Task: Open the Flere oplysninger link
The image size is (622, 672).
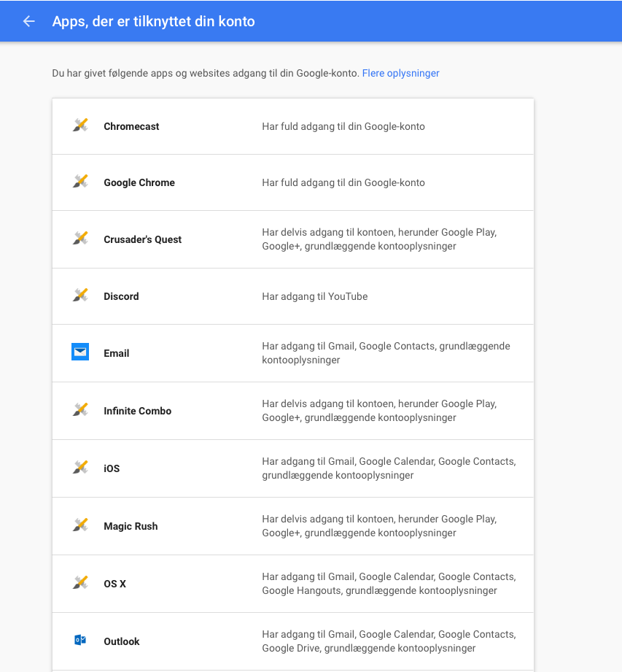Action: point(400,73)
